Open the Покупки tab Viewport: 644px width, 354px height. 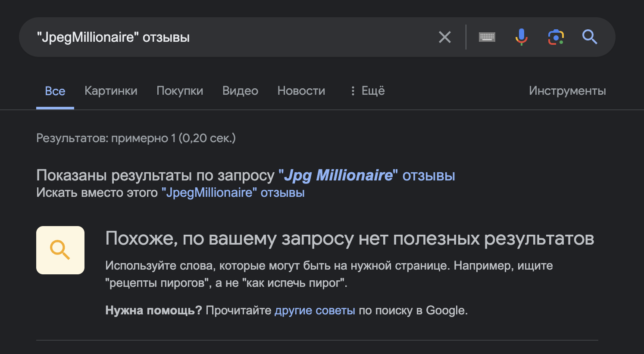pos(180,91)
